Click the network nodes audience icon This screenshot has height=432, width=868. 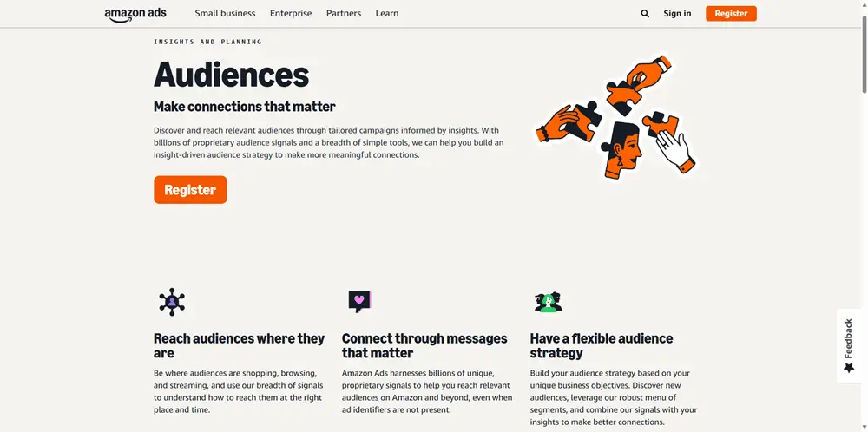pyautogui.click(x=172, y=302)
